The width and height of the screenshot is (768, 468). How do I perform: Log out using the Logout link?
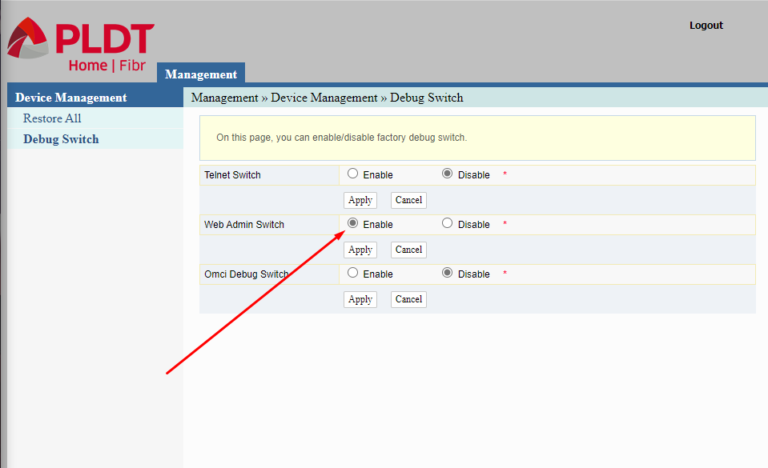coord(706,25)
